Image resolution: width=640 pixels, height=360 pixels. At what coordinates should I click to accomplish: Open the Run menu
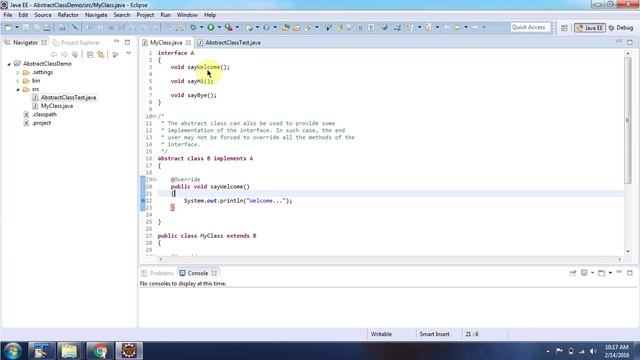click(x=165, y=15)
